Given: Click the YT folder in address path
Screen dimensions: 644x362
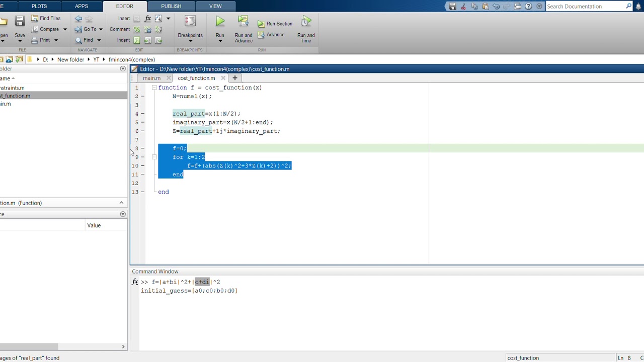Looking at the screenshot, I should 96,59.
